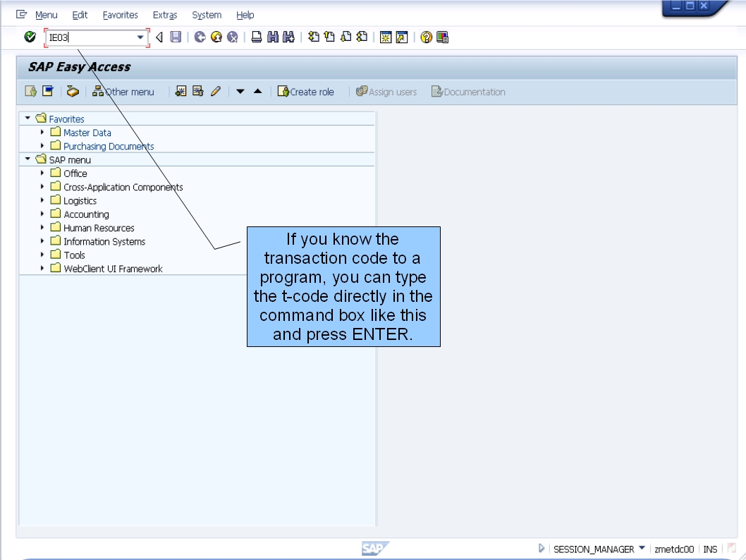Toggle the INS insert mode indicator

710,549
